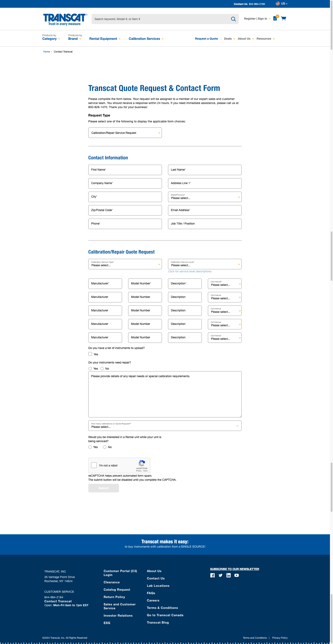Open the State/Province dropdown
The width and height of the screenshot is (333, 644).
click(x=204, y=197)
